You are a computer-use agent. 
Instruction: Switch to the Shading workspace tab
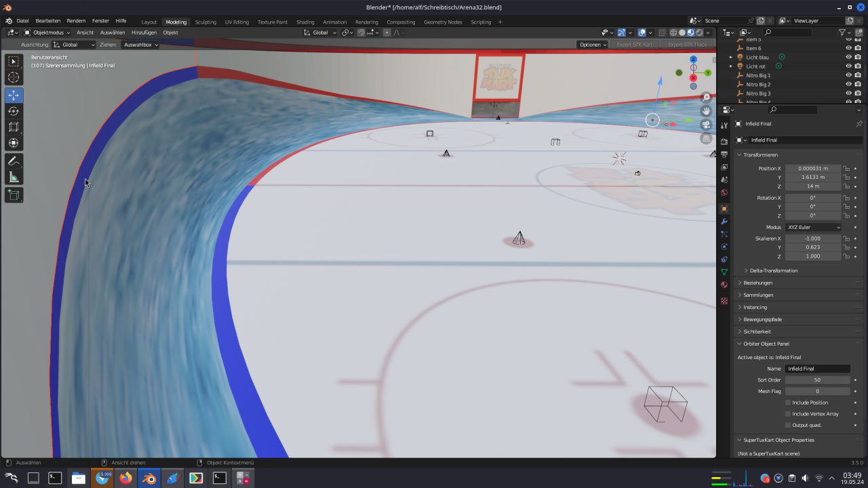(305, 22)
